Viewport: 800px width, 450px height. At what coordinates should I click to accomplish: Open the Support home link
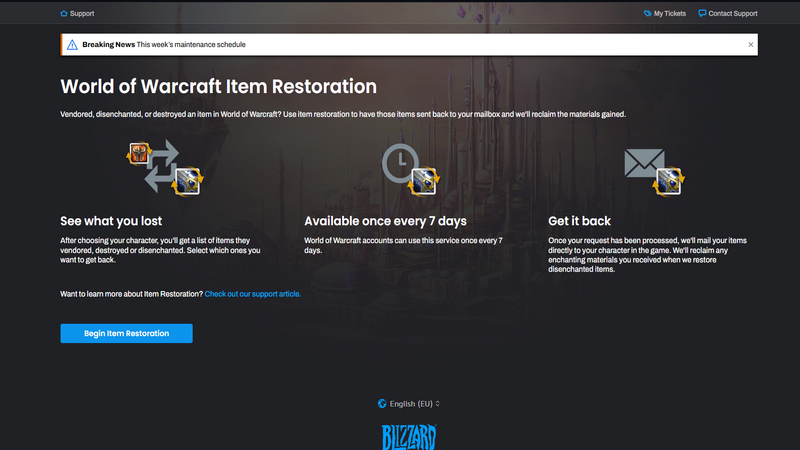click(77, 14)
